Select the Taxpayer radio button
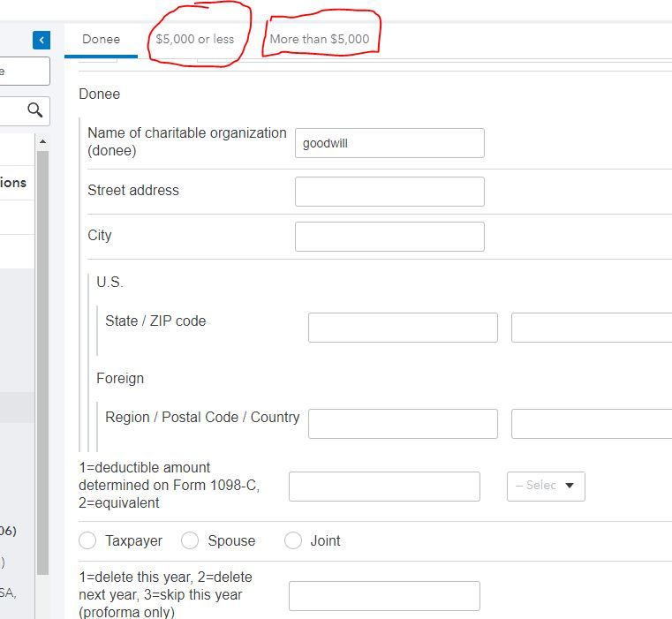Screen dimensions: 672x619 87,540
